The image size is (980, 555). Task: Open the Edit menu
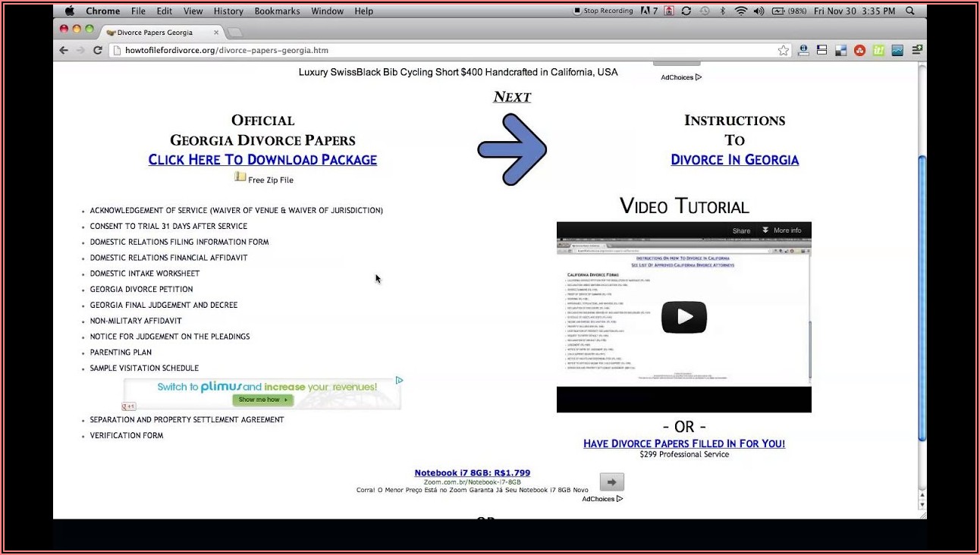pos(165,11)
